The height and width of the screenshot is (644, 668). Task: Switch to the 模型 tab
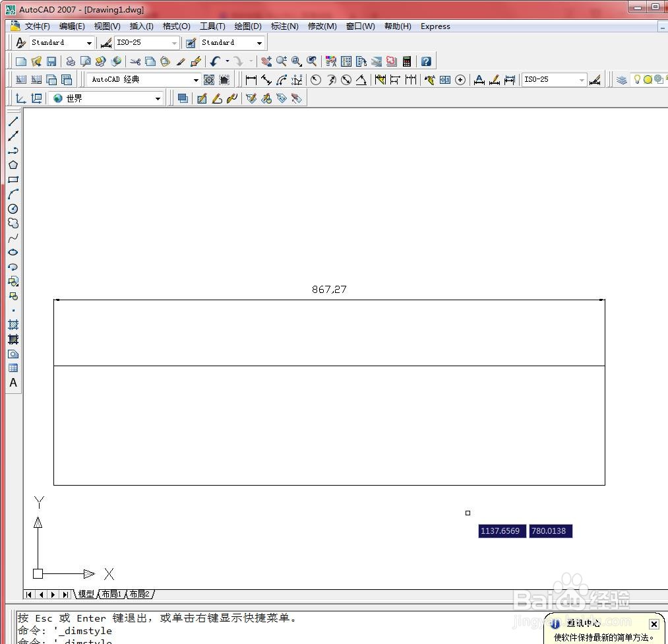pos(86,594)
